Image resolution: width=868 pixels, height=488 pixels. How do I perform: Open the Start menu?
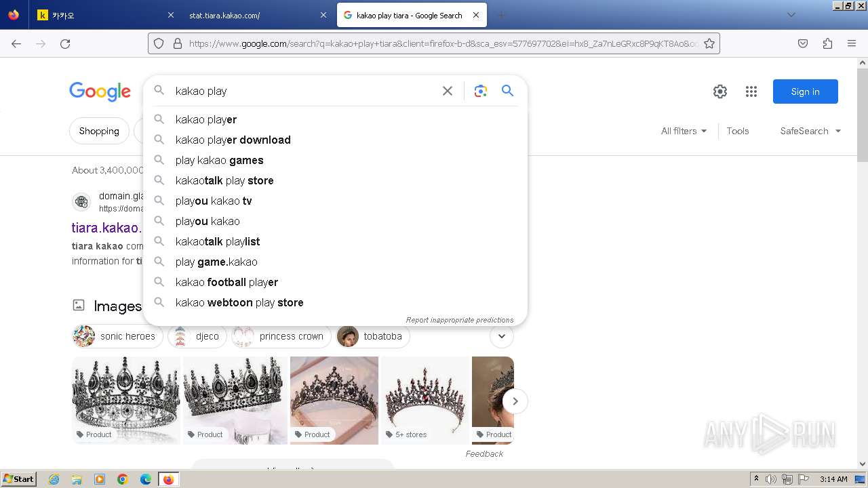18,479
